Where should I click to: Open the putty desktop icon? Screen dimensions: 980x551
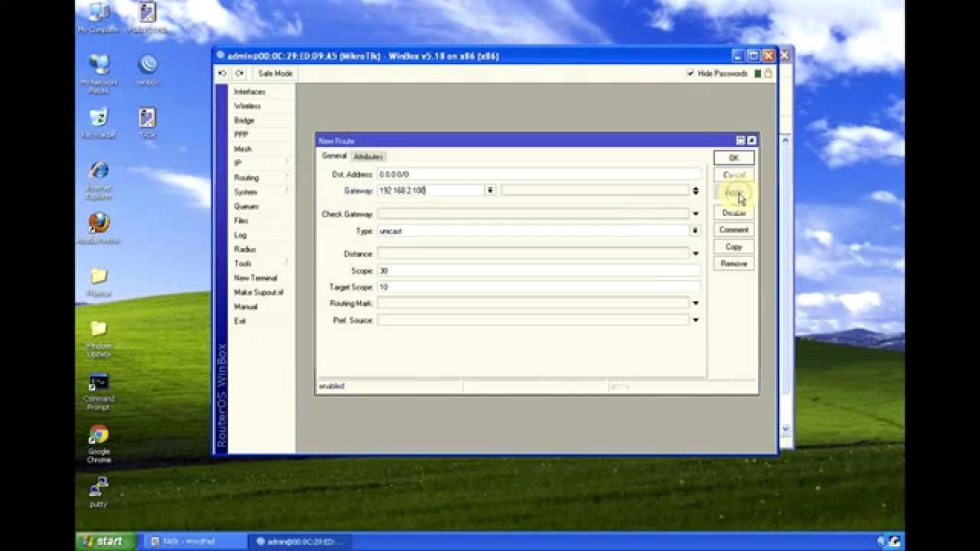(x=98, y=492)
